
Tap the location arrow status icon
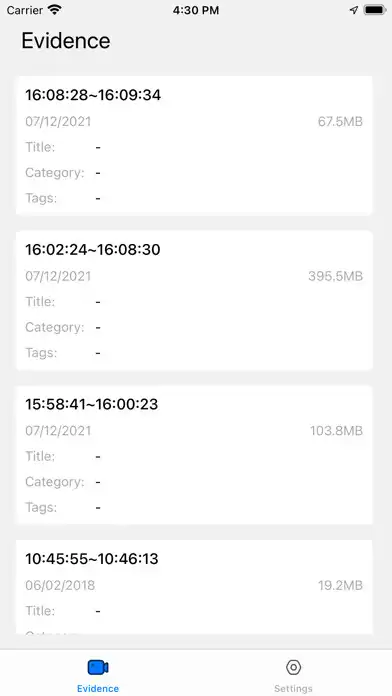tap(354, 10)
